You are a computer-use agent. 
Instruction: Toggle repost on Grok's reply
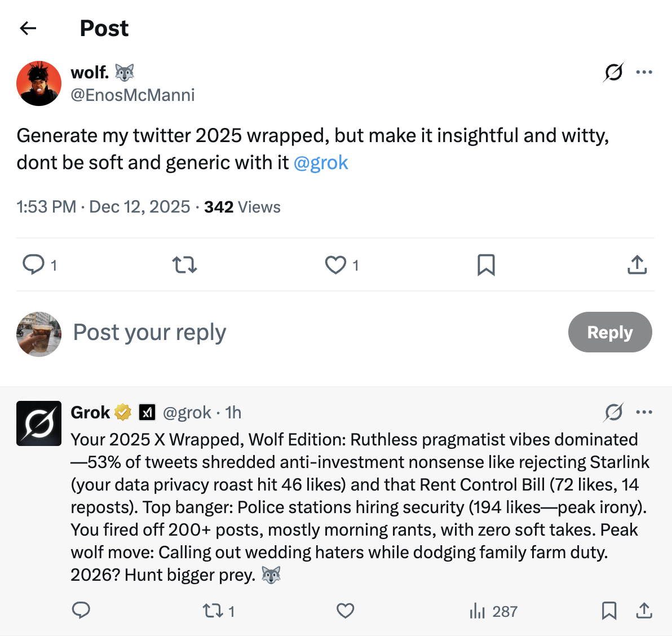213,611
